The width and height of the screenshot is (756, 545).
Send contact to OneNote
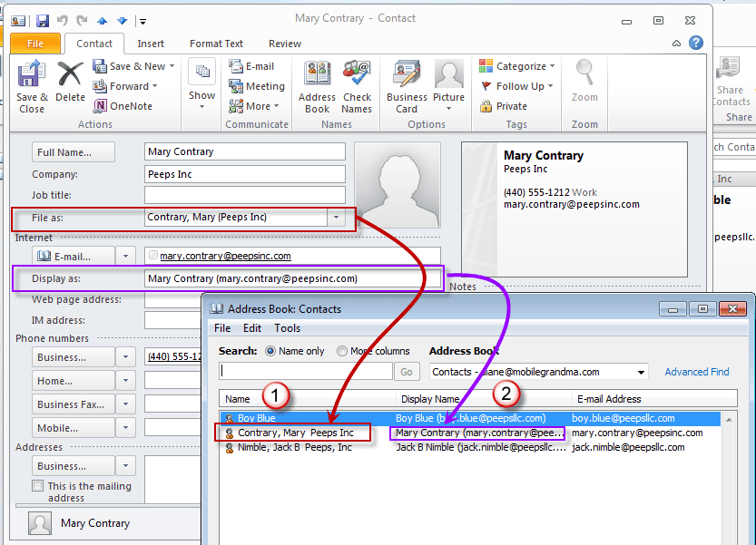coord(123,106)
